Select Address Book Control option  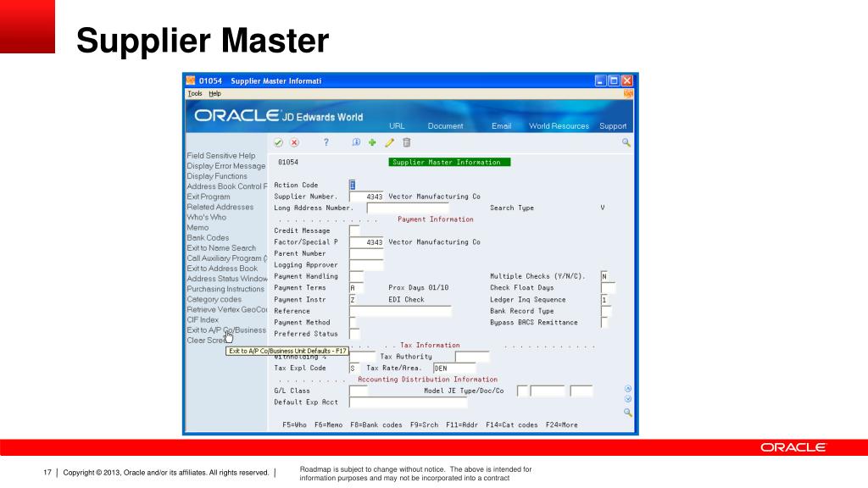(x=227, y=186)
